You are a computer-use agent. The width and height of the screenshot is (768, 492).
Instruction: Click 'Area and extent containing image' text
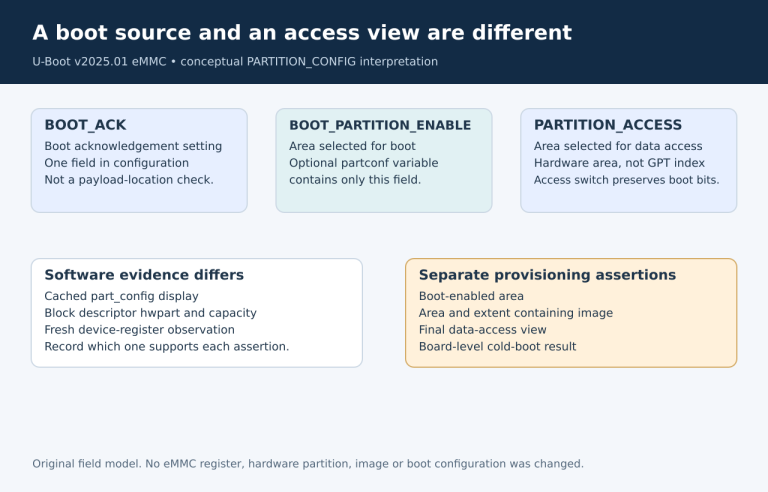516,313
